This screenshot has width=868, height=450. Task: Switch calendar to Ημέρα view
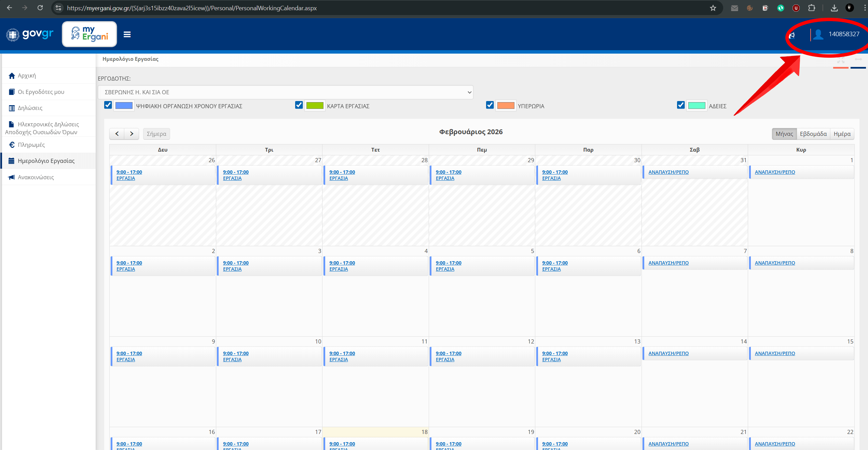tap(842, 134)
